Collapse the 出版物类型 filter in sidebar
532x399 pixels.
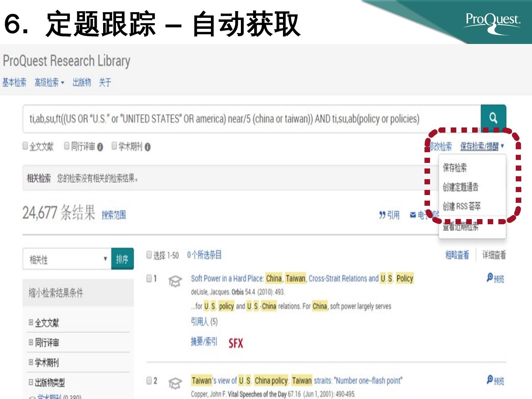[x=31, y=382]
